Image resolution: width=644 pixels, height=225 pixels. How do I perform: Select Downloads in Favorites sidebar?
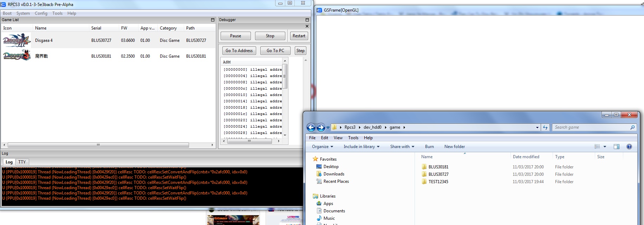pyautogui.click(x=334, y=174)
